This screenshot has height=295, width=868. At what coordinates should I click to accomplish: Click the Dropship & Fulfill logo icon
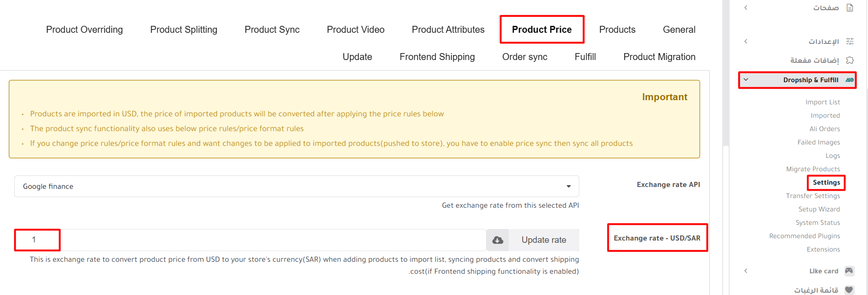(x=849, y=80)
